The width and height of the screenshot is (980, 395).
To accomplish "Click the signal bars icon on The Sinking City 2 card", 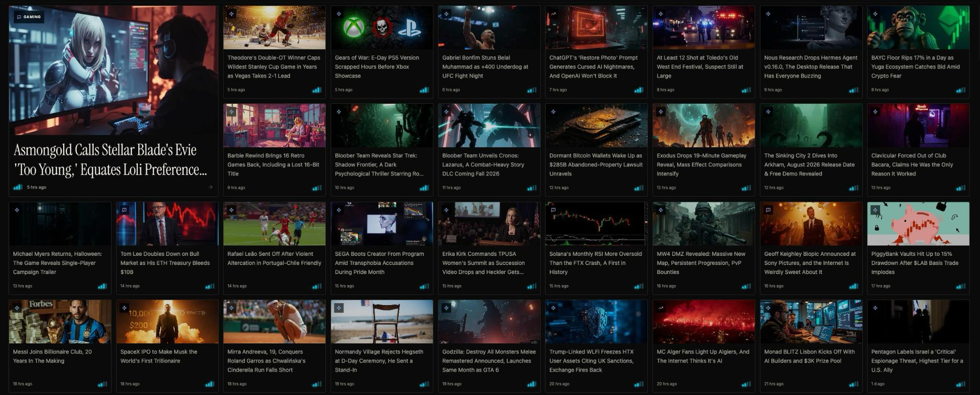I will tap(853, 188).
